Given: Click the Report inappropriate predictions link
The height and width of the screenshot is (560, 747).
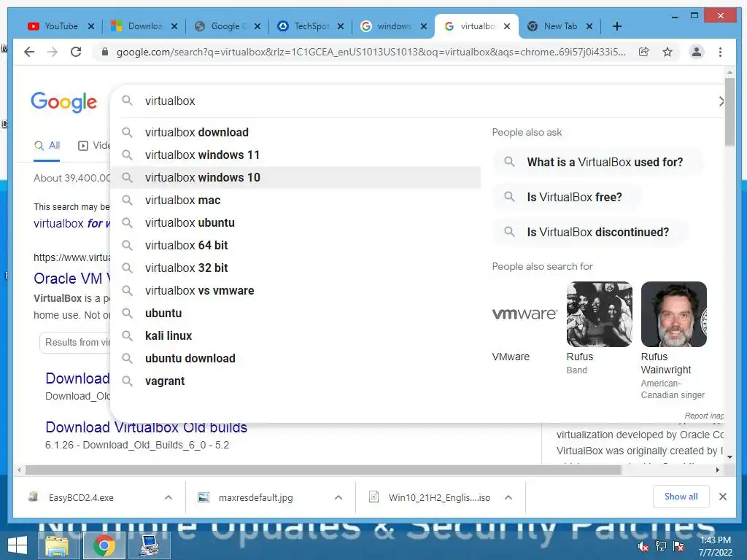Looking at the screenshot, I should [x=704, y=416].
